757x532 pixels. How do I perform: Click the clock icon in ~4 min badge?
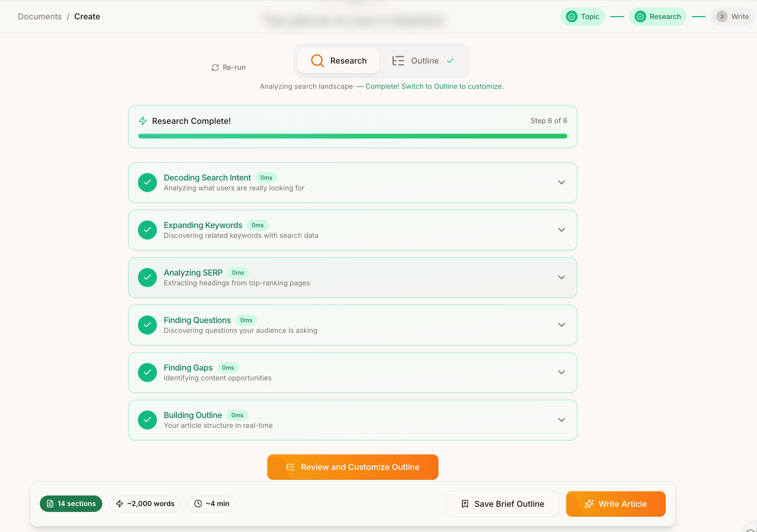pos(198,503)
